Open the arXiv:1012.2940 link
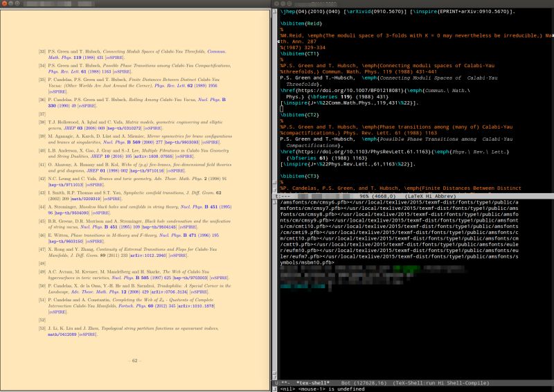The width and height of the screenshot is (554, 392). (x=148, y=256)
